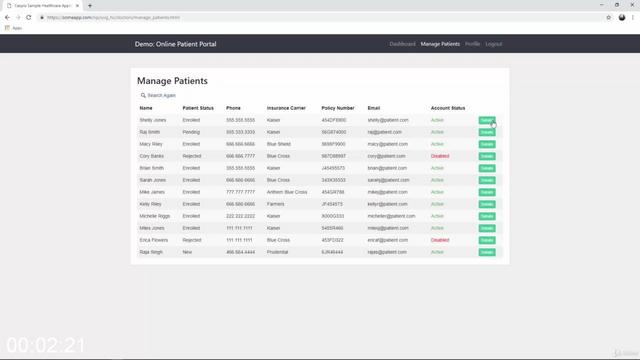Open Details for Mike James
The image size is (640, 360).
click(x=487, y=192)
